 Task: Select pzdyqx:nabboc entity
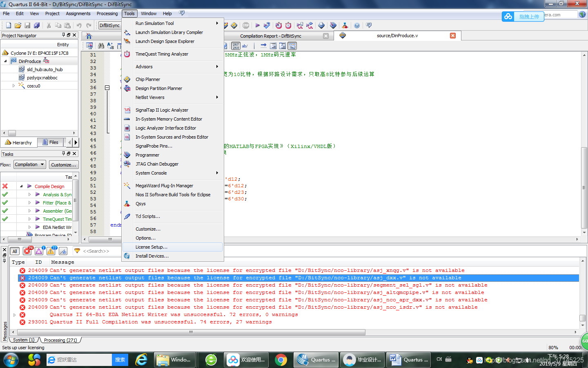[42, 78]
